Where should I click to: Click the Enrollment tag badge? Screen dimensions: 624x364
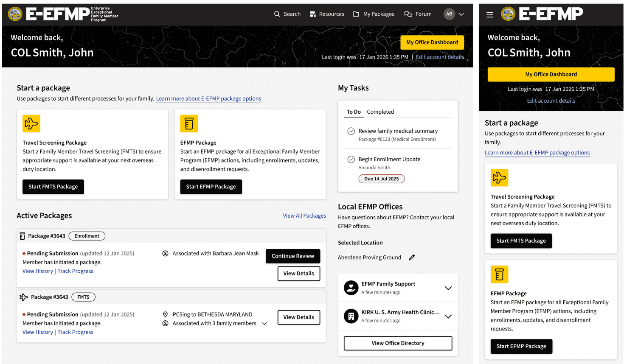point(87,236)
